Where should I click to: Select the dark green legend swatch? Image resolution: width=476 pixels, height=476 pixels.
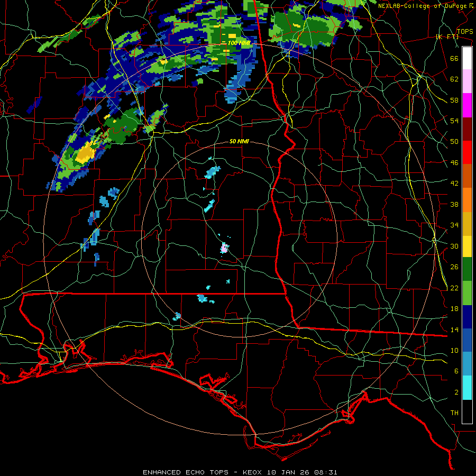[x=467, y=269]
